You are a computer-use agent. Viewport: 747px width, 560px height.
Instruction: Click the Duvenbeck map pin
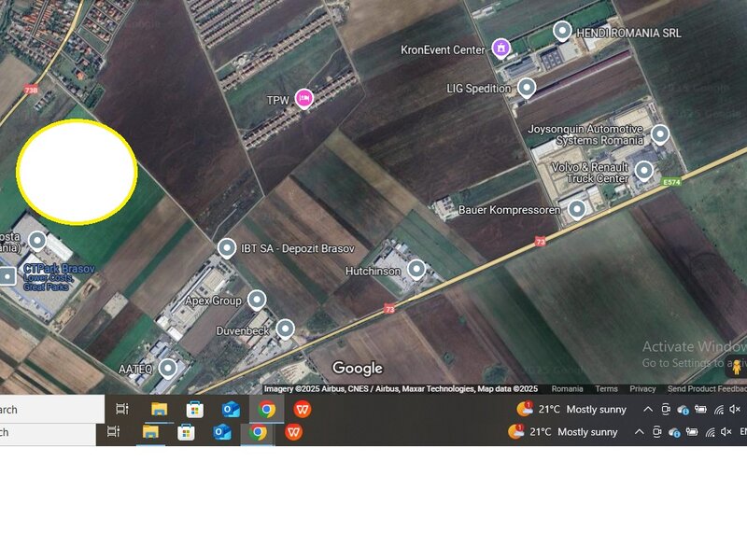(286, 329)
